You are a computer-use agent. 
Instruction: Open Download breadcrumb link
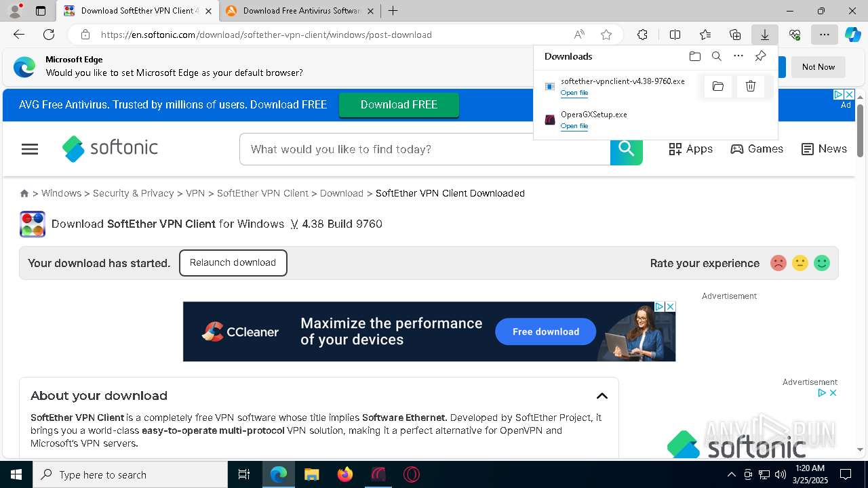(342, 193)
